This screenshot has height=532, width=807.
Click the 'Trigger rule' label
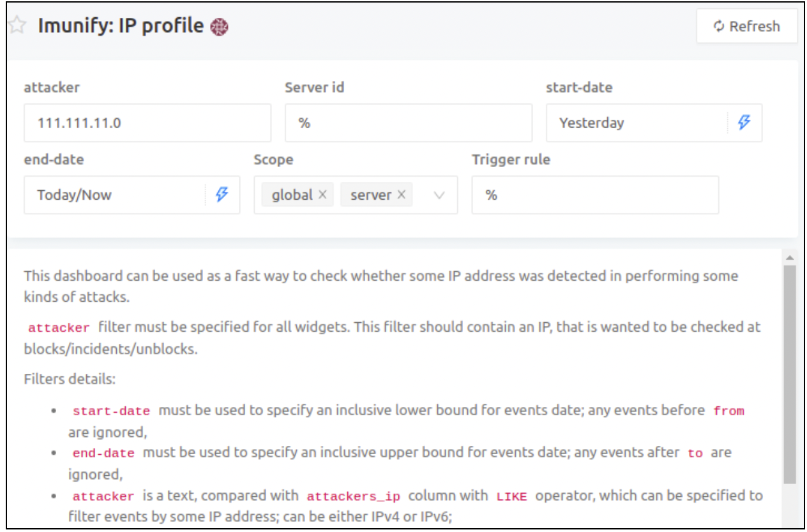click(x=511, y=159)
